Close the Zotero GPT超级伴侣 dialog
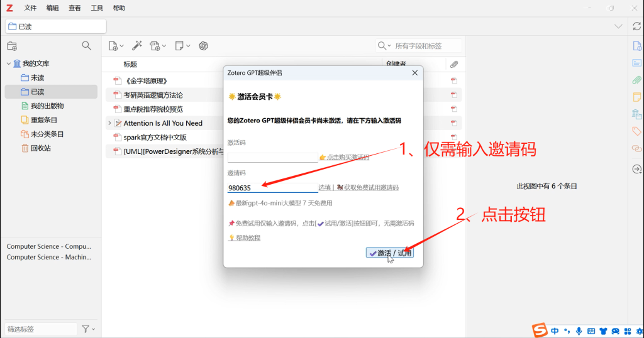The height and width of the screenshot is (338, 644). tap(415, 73)
